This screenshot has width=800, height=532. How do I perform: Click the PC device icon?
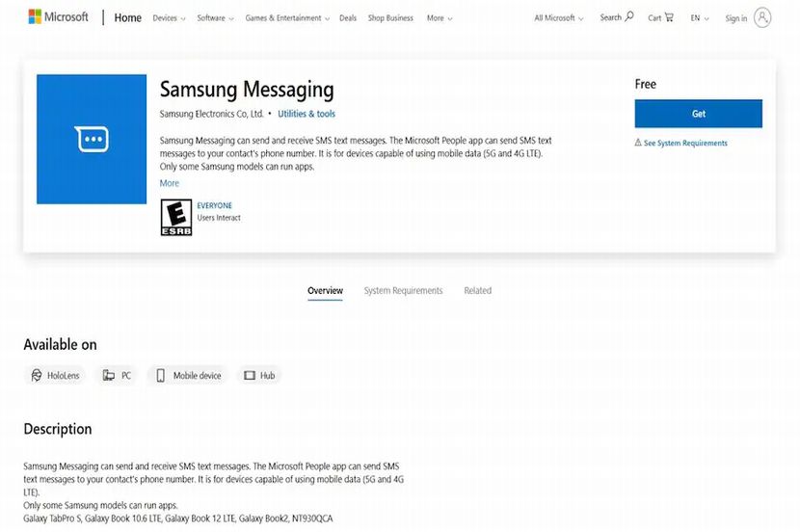pos(109,376)
